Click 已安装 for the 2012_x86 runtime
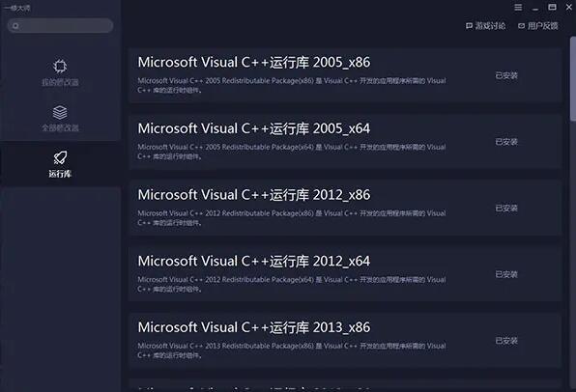Viewport: 576px width, 392px height. pyautogui.click(x=506, y=209)
